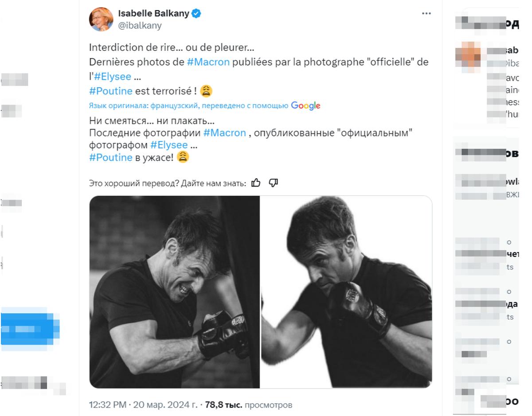
Task: Open the #Macron hashtag in the Russian translation
Action: coord(225,132)
